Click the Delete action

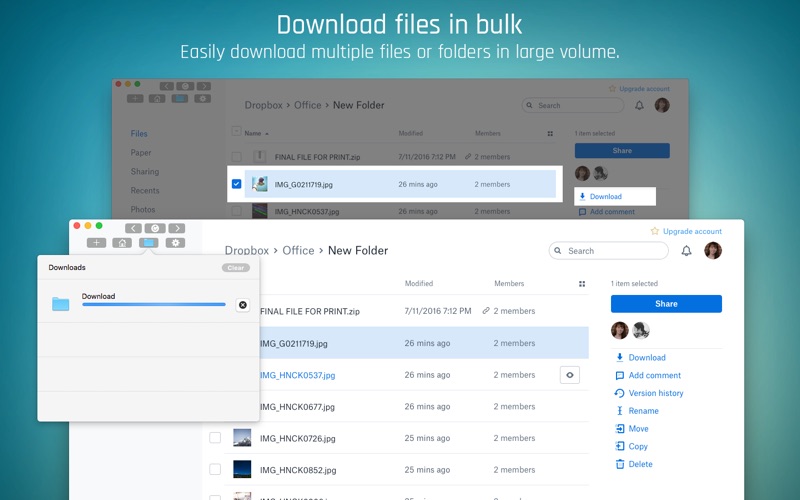click(x=634, y=464)
